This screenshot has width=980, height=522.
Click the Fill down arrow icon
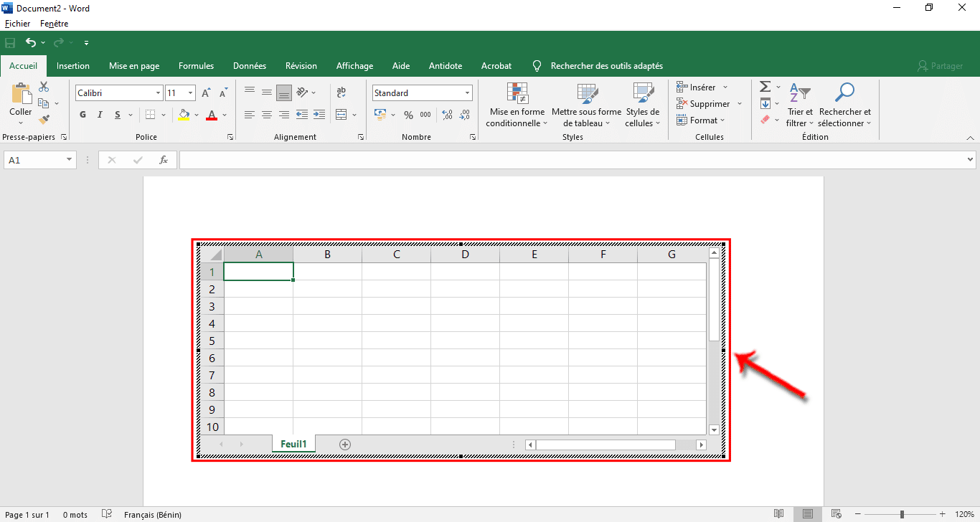tap(765, 103)
